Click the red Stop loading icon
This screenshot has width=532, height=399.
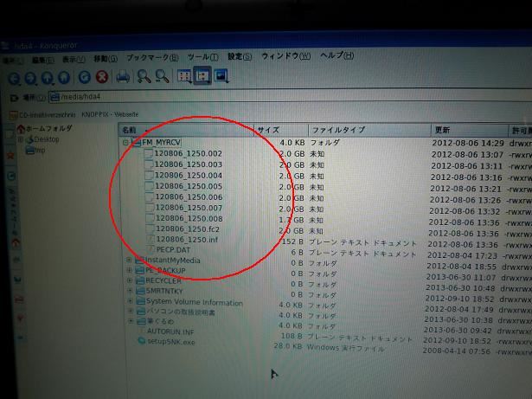102,77
